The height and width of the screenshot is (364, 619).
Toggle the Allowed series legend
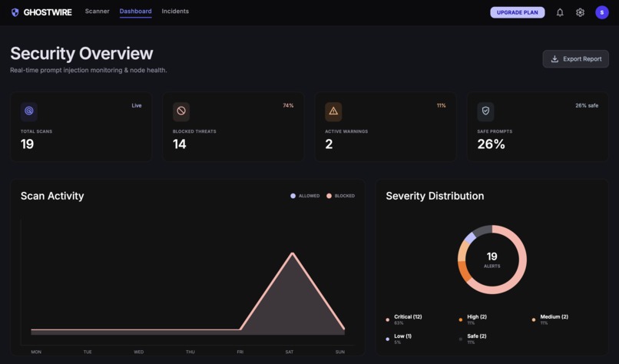(x=305, y=196)
